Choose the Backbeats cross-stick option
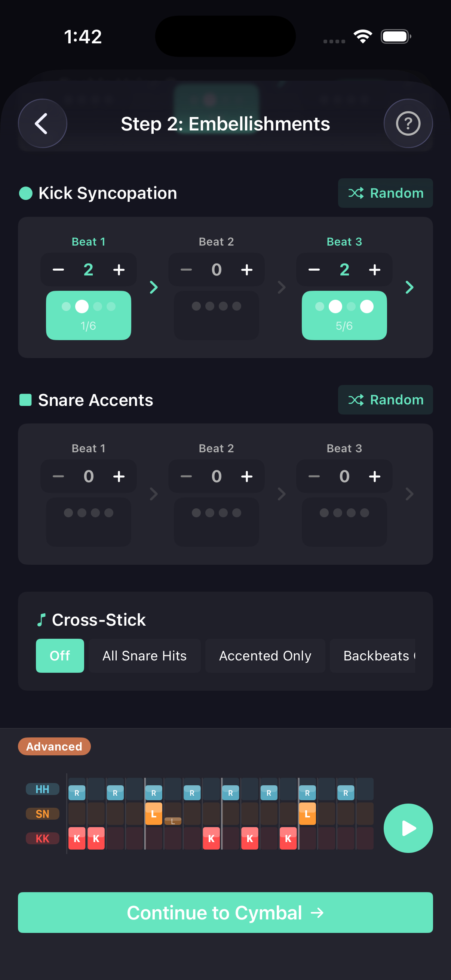Image resolution: width=451 pixels, height=980 pixels. pyautogui.click(x=375, y=656)
